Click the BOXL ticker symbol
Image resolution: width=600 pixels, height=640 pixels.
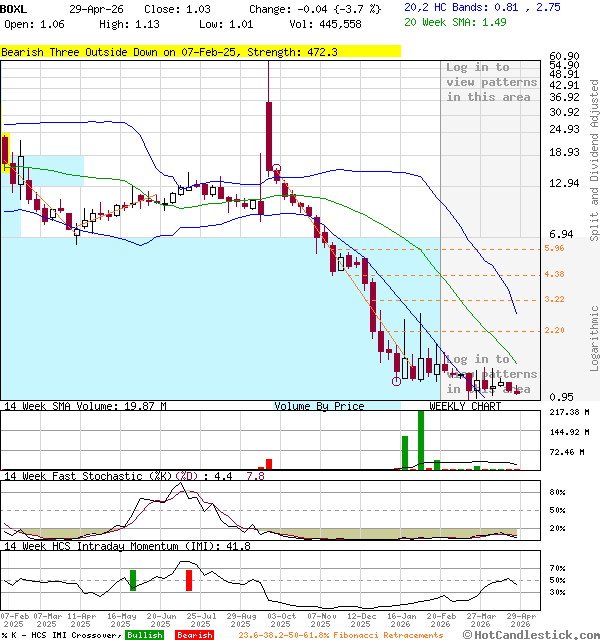(x=14, y=8)
